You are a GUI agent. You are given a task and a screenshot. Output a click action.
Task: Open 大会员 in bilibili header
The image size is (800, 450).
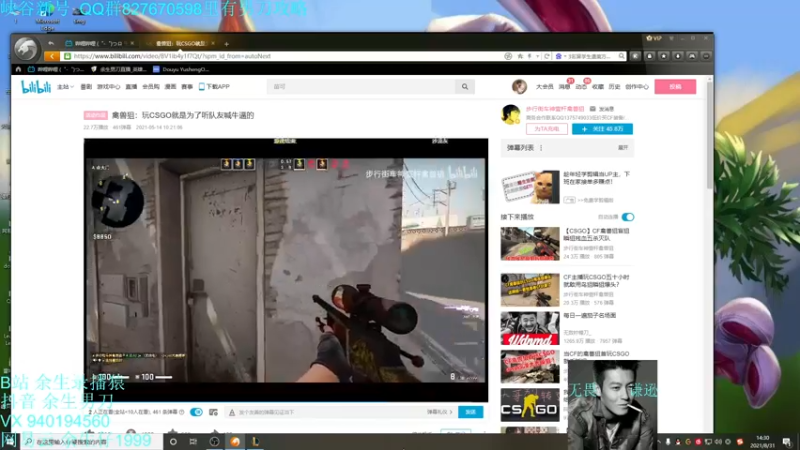(x=544, y=87)
